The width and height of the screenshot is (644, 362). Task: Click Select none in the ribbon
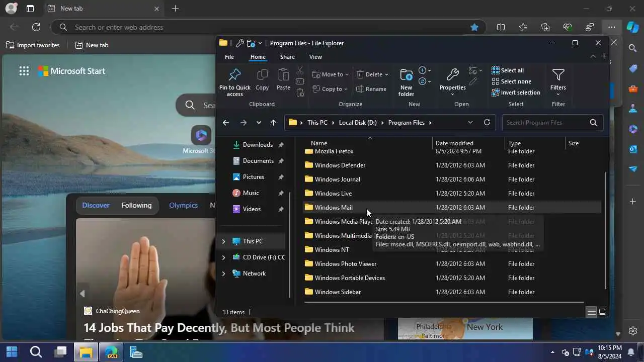[511, 81]
